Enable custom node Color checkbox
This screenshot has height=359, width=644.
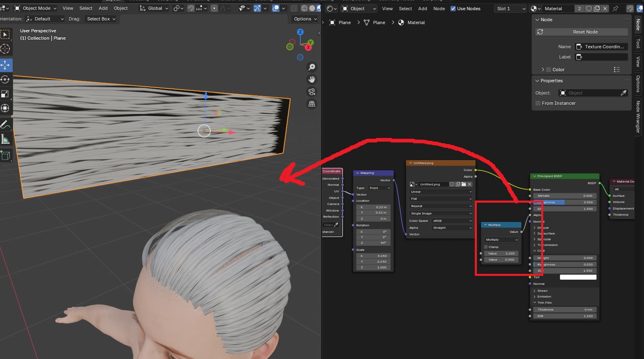coord(549,70)
